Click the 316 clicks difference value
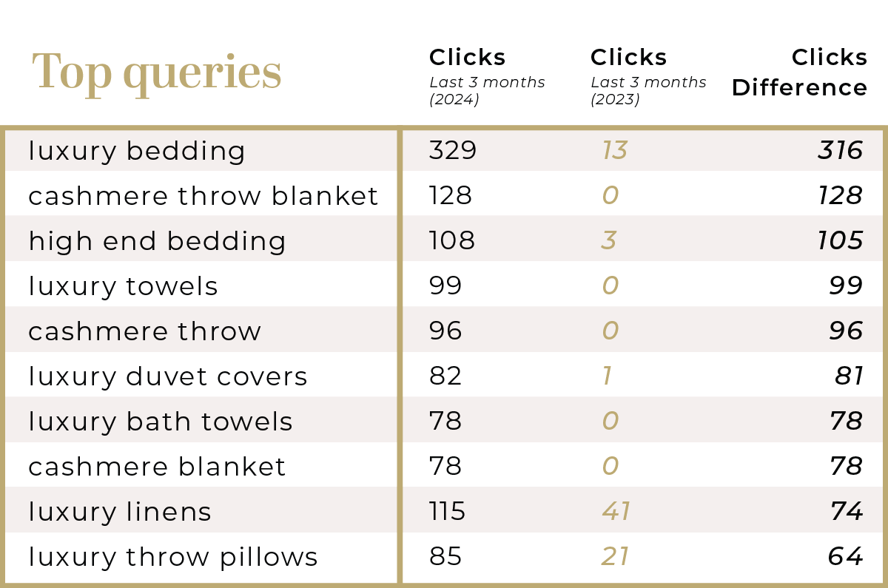Viewport: 888px width, 588px height. tap(840, 151)
